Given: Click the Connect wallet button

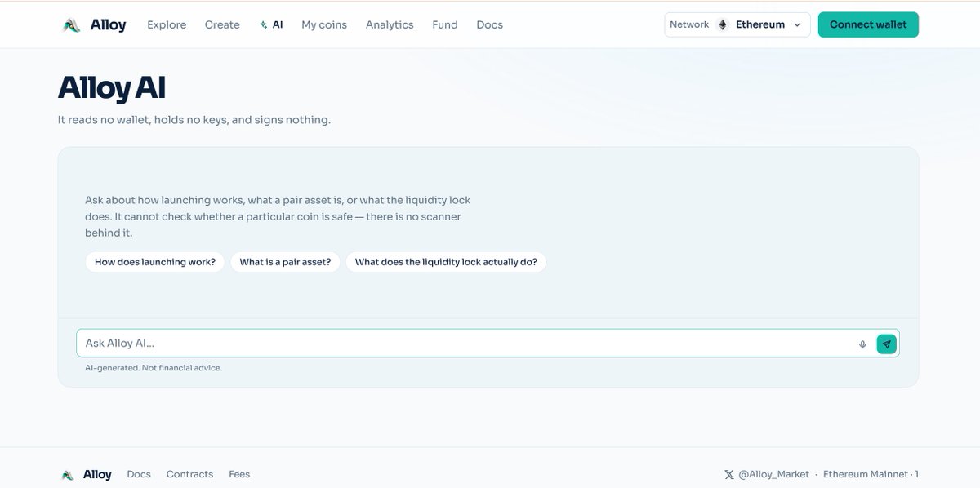Looking at the screenshot, I should click(868, 24).
